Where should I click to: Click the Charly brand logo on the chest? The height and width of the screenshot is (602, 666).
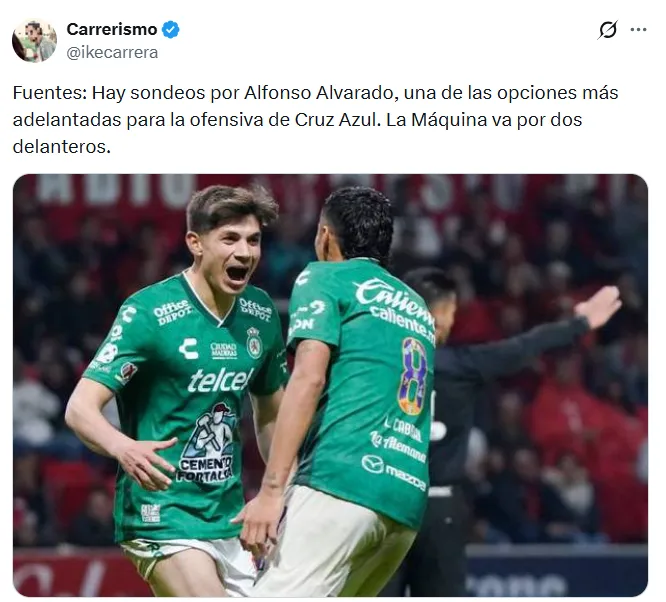189,349
